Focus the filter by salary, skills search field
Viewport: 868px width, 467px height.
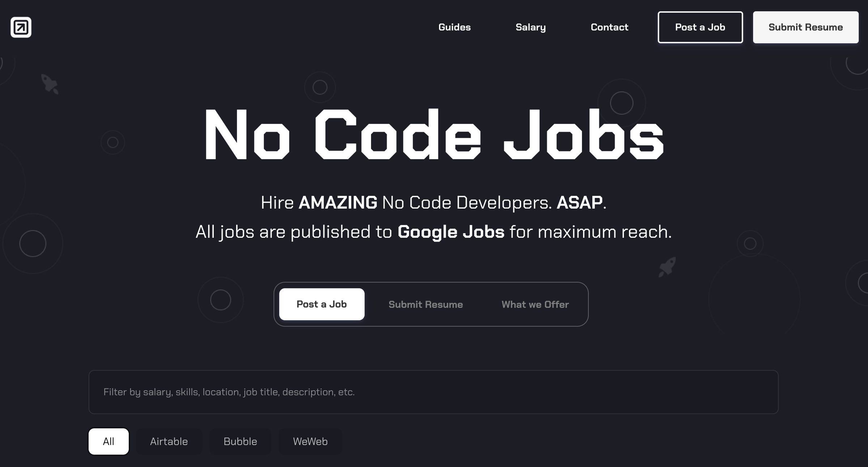[x=433, y=392]
